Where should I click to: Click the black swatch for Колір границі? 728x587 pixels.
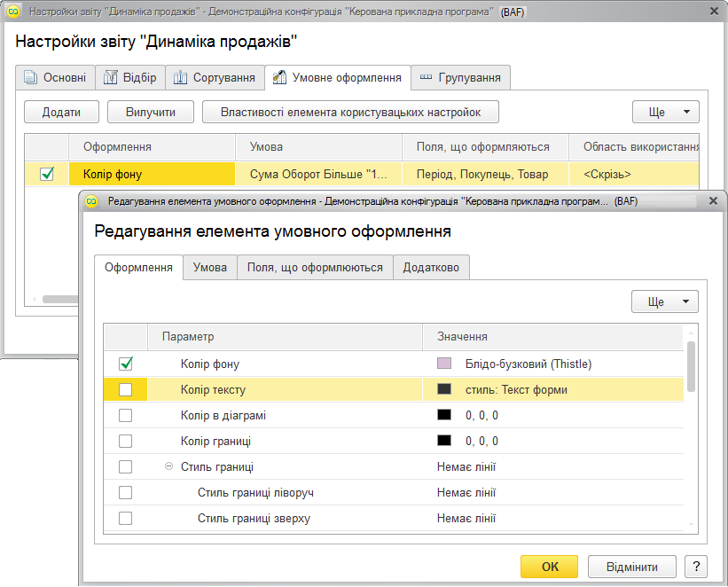point(444,440)
